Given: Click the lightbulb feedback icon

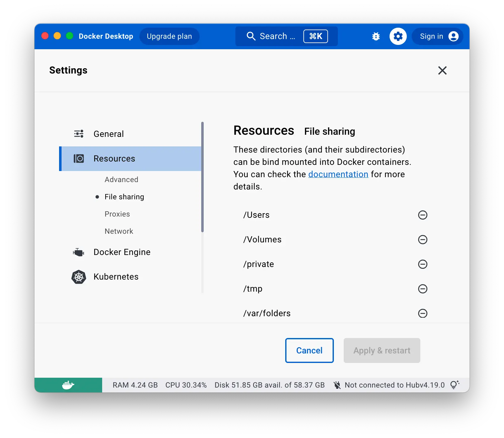Looking at the screenshot, I should pos(455,385).
